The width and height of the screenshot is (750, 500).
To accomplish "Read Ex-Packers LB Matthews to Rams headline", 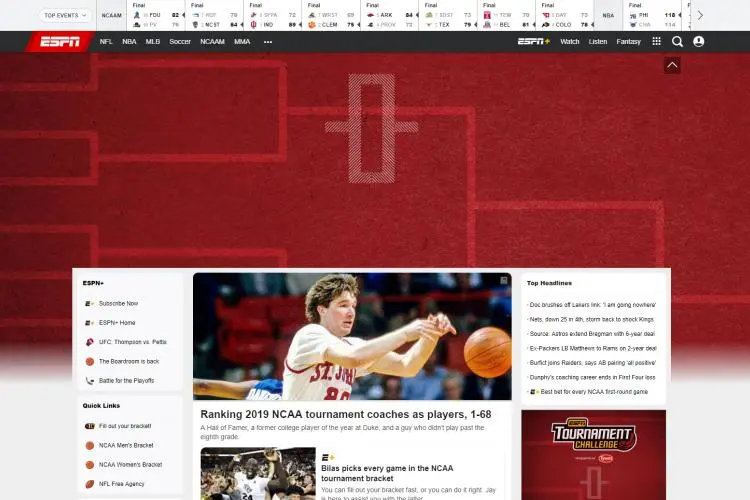I will (593, 348).
